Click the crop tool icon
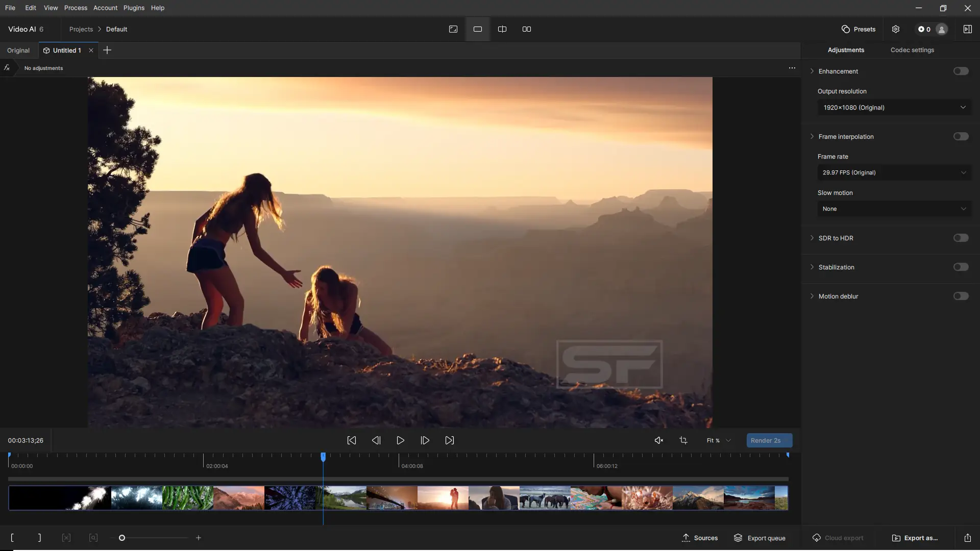Image resolution: width=980 pixels, height=551 pixels. coord(683,440)
